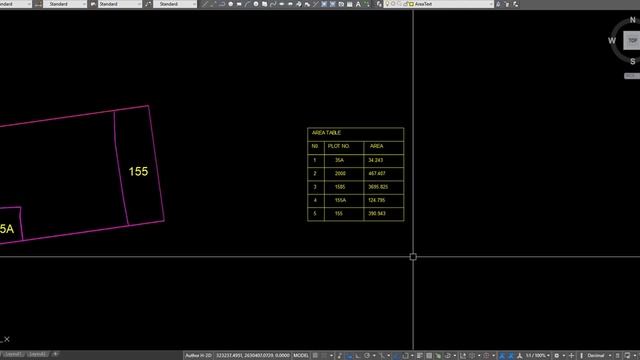Click the plot number 2000 table cell
This screenshot has width=640, height=360.
pyautogui.click(x=344, y=173)
